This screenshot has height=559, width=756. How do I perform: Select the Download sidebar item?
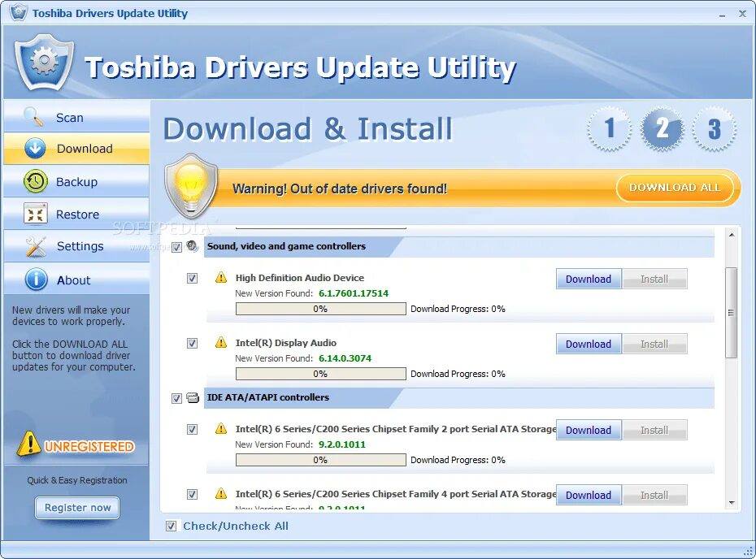point(76,149)
